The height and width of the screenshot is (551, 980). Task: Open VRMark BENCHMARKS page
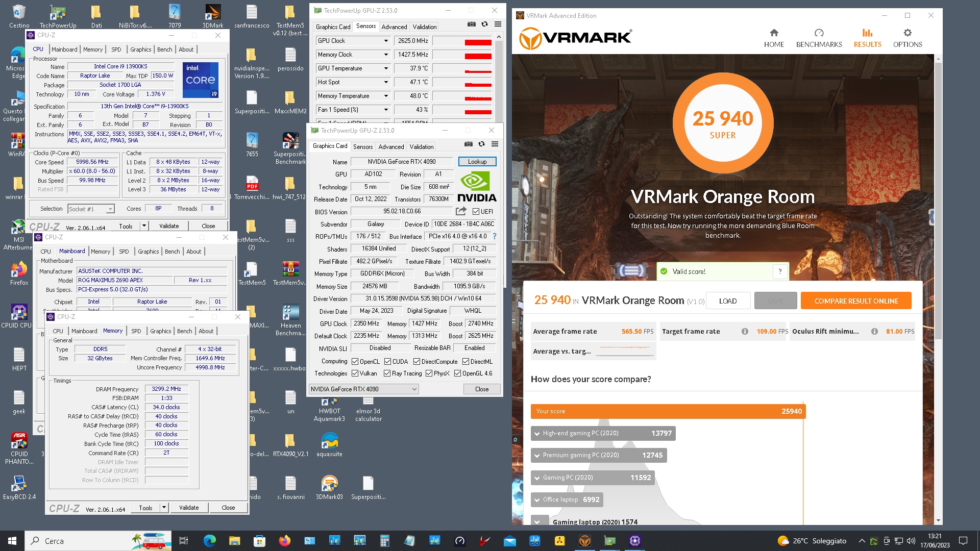click(x=819, y=38)
